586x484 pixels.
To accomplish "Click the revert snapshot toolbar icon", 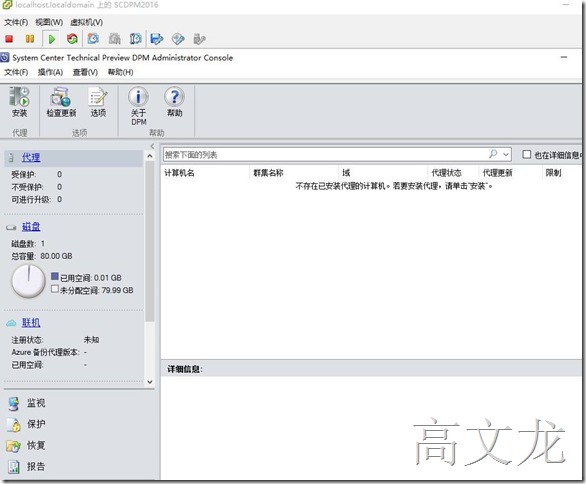I will (x=114, y=39).
